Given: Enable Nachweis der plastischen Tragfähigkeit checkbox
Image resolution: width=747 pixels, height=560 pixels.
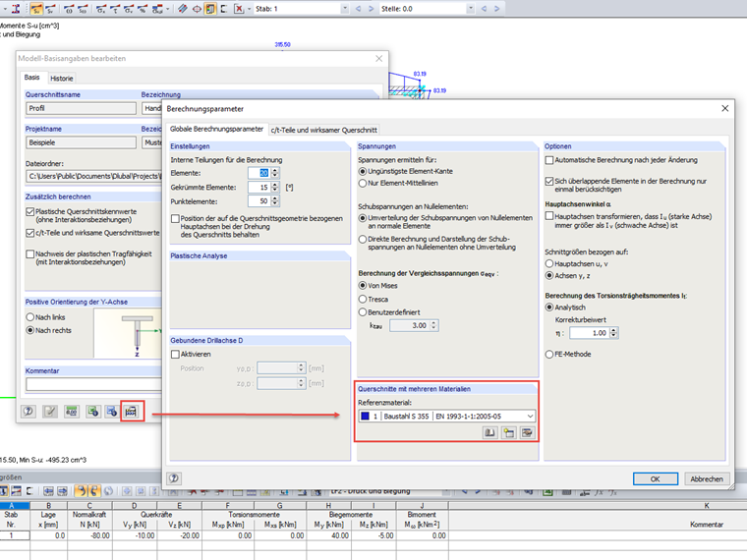Looking at the screenshot, I should pyautogui.click(x=30, y=254).
